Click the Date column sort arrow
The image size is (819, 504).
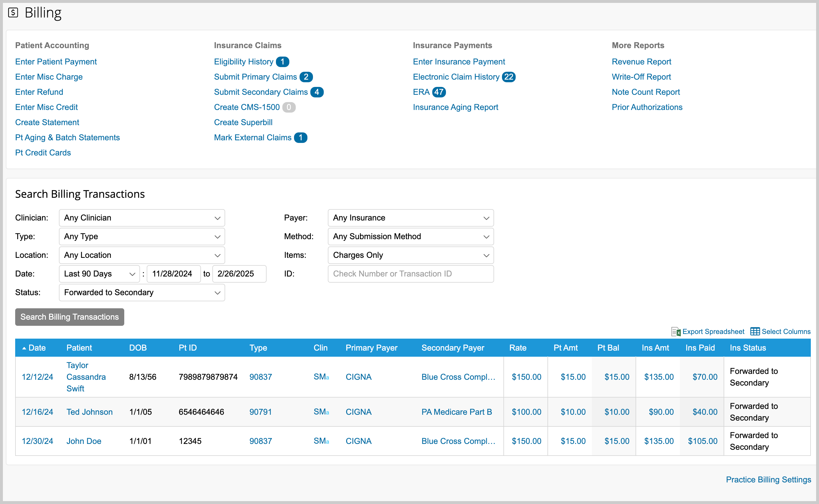(24, 348)
